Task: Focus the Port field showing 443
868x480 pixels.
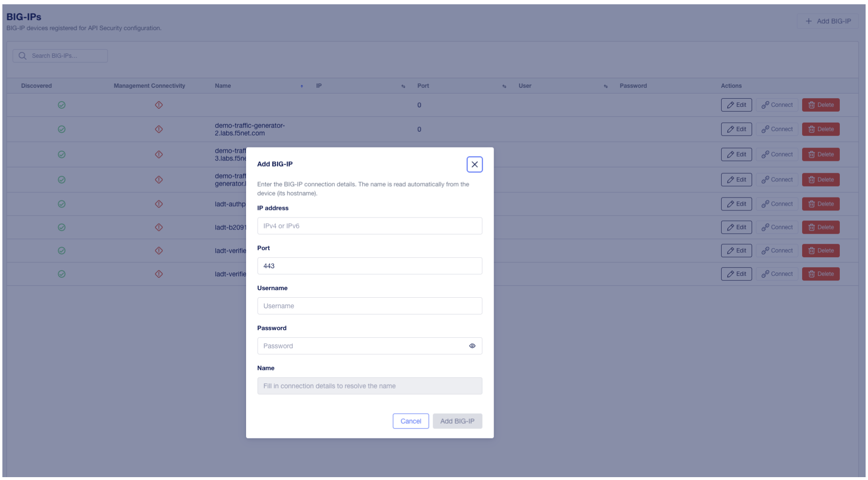Action: coord(369,266)
